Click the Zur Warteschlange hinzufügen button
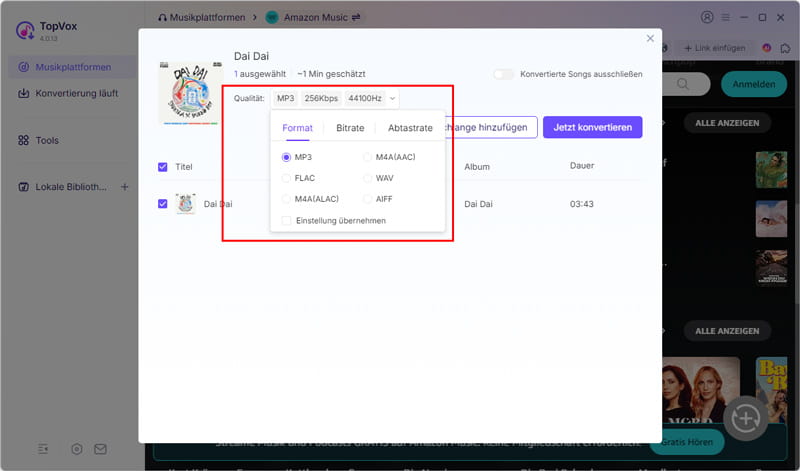 pos(491,127)
